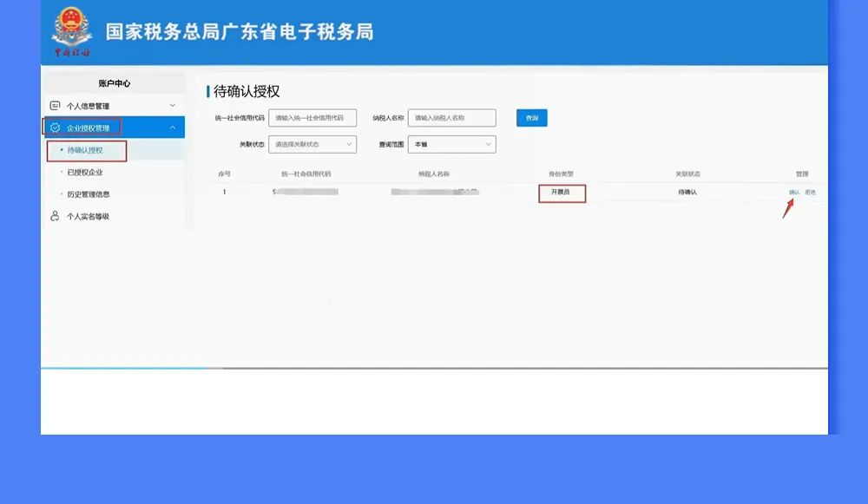Click the national tax emblem logo
Viewport: 868px width, 504px height.
[x=72, y=31]
